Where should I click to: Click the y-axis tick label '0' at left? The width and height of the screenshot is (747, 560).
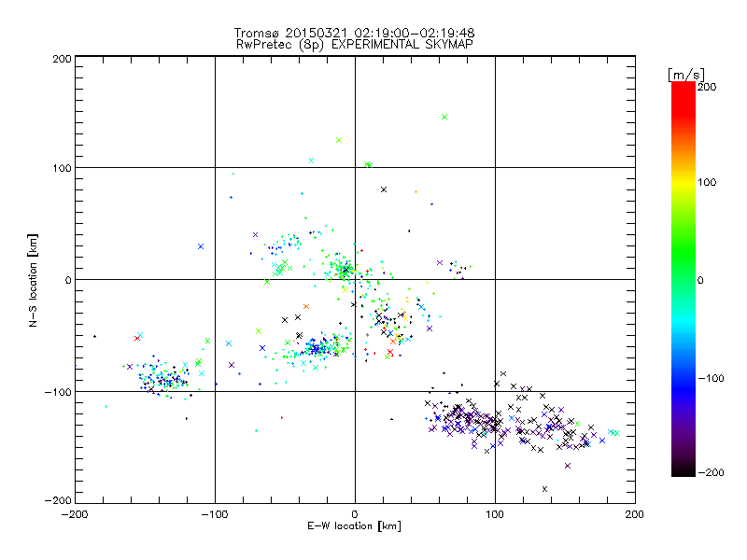[x=68, y=280]
